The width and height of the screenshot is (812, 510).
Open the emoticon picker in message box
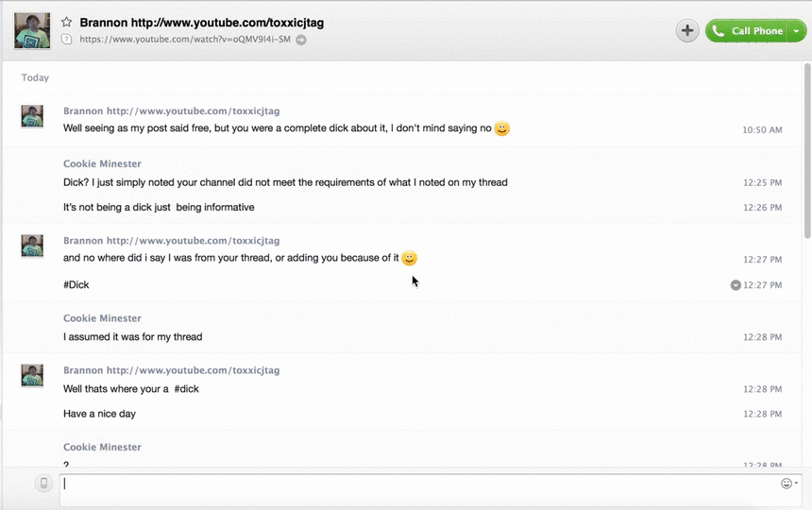(787, 484)
